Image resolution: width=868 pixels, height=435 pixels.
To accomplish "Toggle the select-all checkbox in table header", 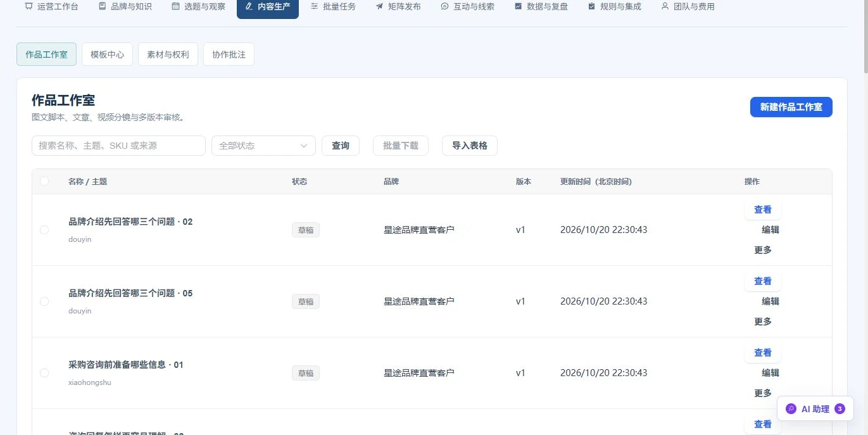I will point(44,181).
